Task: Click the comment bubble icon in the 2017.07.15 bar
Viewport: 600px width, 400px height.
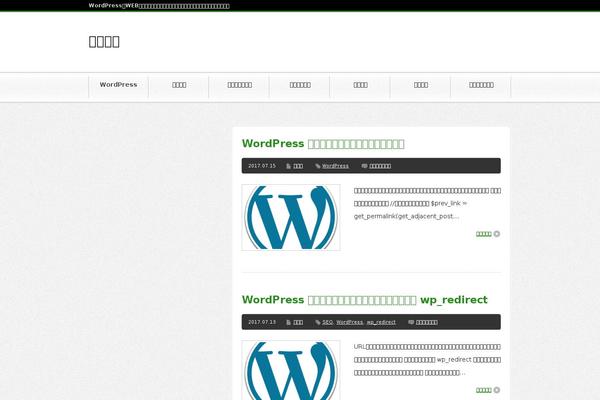Action: (x=365, y=166)
